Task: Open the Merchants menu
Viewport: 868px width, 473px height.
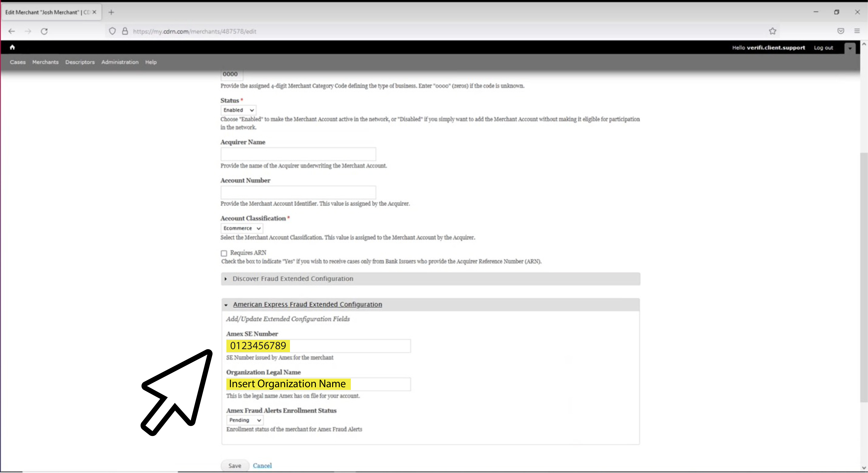Action: coord(45,62)
